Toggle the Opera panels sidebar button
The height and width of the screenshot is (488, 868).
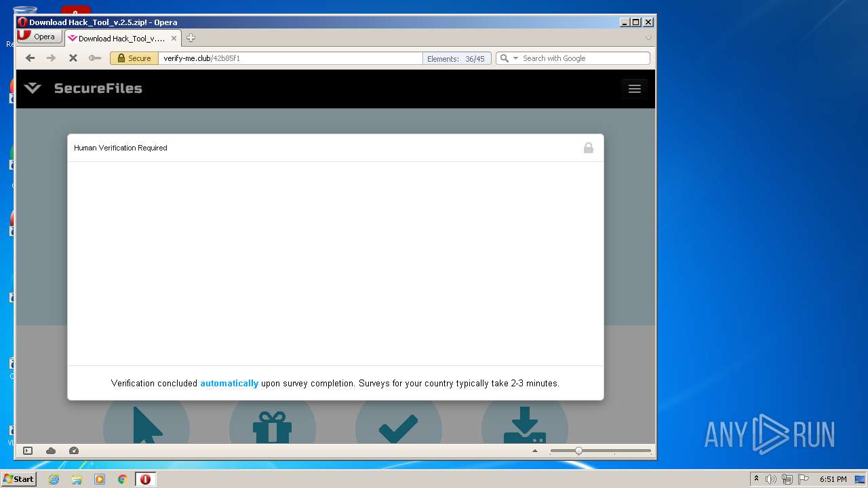click(28, 451)
